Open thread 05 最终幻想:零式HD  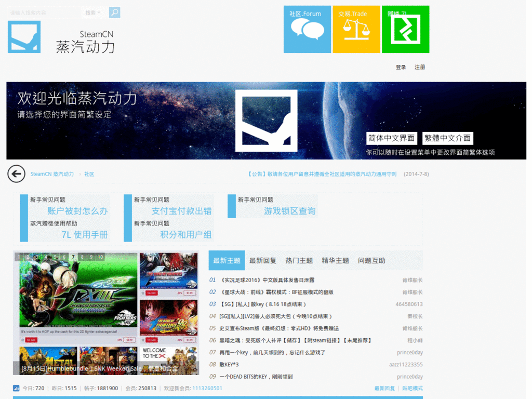(279, 328)
